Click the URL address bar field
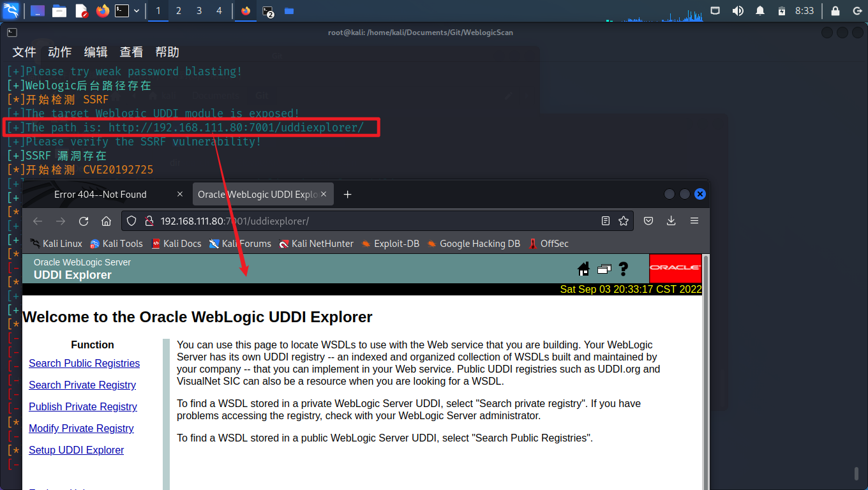868x490 pixels. (377, 221)
